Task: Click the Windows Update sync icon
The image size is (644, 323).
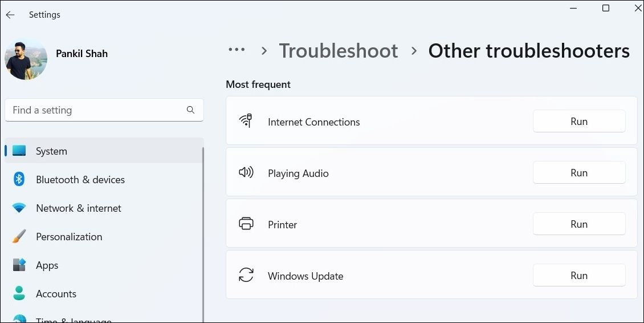Action: click(x=246, y=276)
